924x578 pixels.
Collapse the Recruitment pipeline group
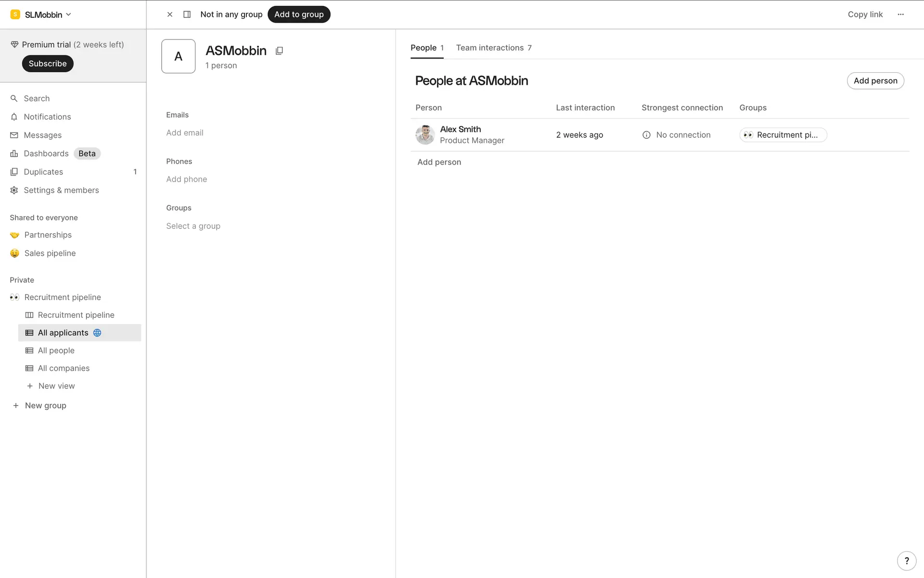coord(63,297)
